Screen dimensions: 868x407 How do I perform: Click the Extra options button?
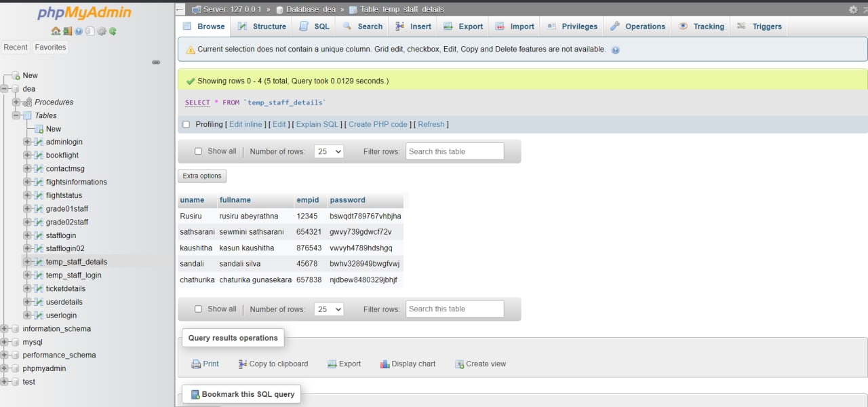click(x=202, y=176)
